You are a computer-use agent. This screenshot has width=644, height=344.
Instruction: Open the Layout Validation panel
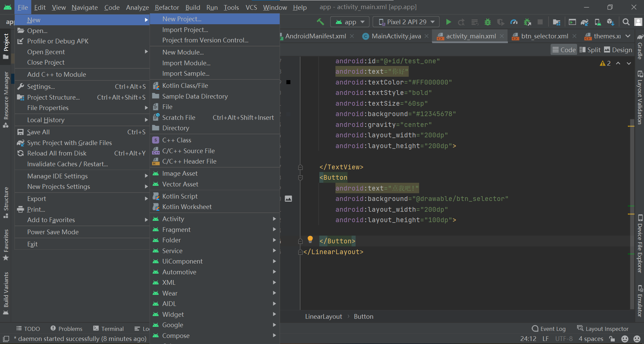640,98
